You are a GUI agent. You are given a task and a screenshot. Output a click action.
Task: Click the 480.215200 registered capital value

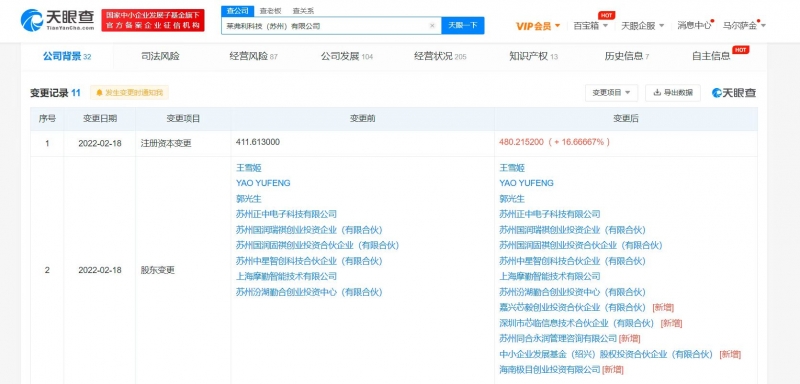(521, 142)
